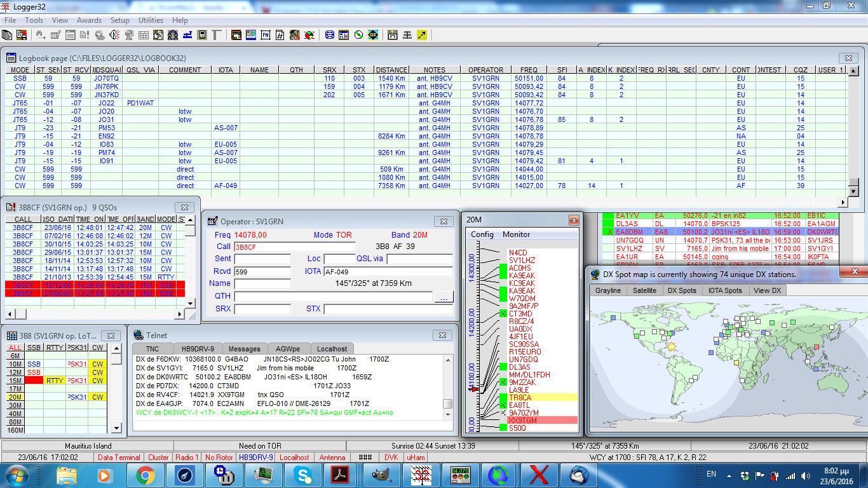This screenshot has height=488, width=868.
Task: Open the Monitor menu in the 20M bandmap
Action: pyautogui.click(x=517, y=234)
